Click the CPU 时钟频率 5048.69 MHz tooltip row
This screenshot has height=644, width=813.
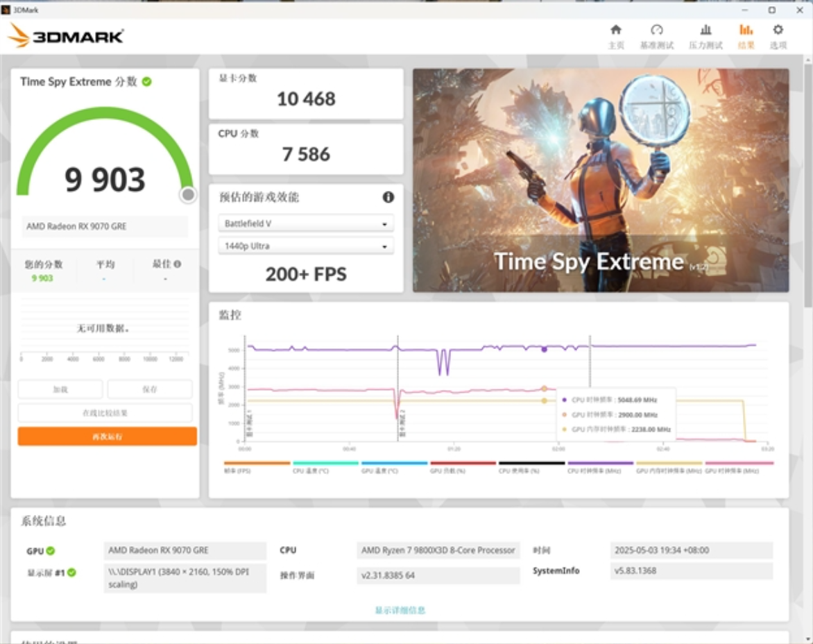point(609,400)
